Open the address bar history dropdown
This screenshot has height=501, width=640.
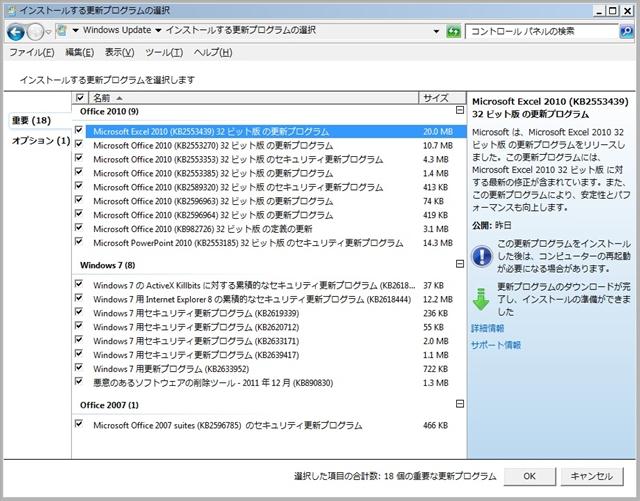tap(436, 31)
